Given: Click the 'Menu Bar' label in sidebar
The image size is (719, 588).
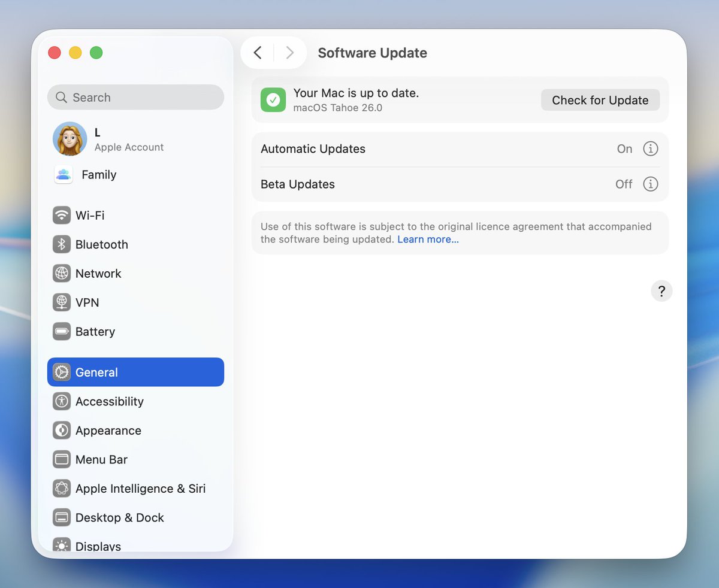Looking at the screenshot, I should point(102,460).
